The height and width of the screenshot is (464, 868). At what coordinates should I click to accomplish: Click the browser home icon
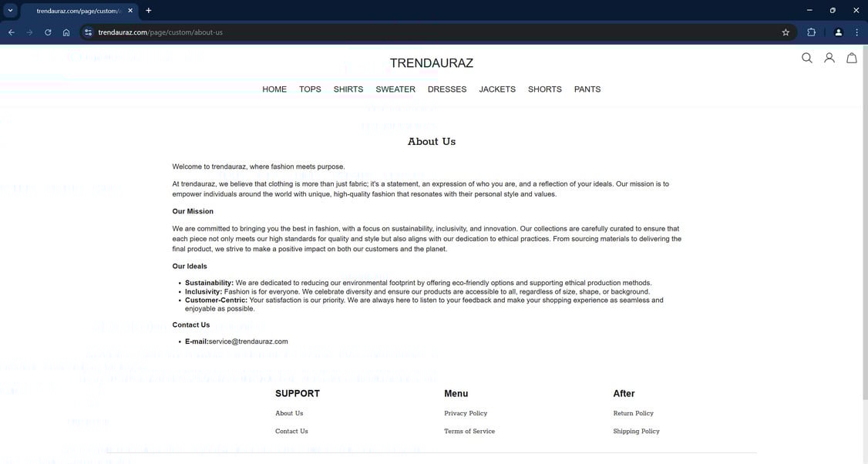point(66,32)
